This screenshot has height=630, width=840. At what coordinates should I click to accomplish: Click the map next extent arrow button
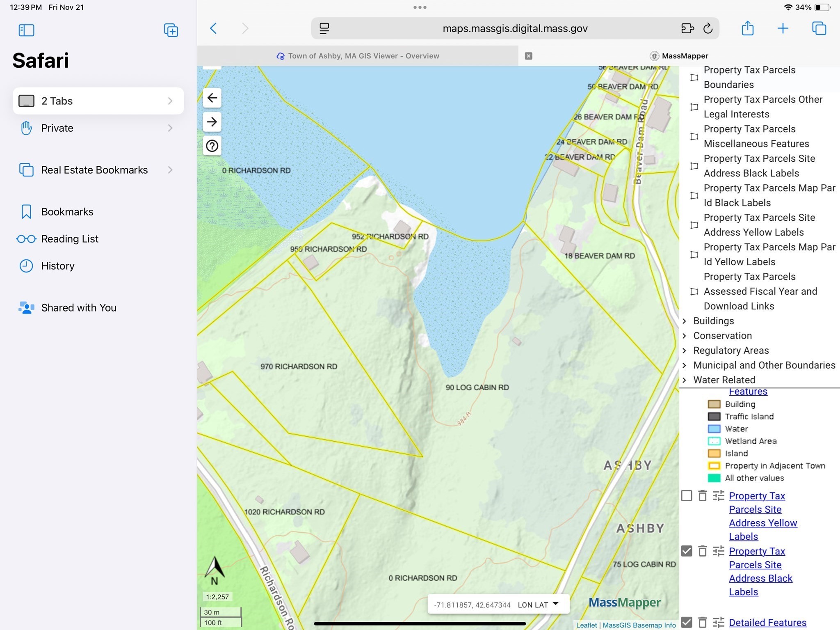tap(212, 122)
